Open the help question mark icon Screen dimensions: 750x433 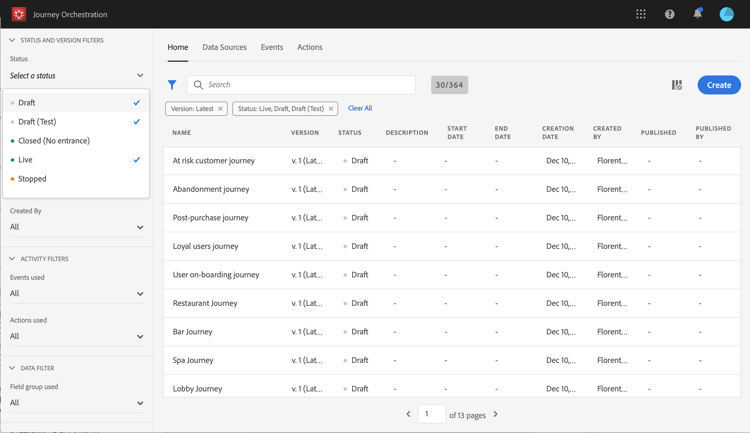669,14
